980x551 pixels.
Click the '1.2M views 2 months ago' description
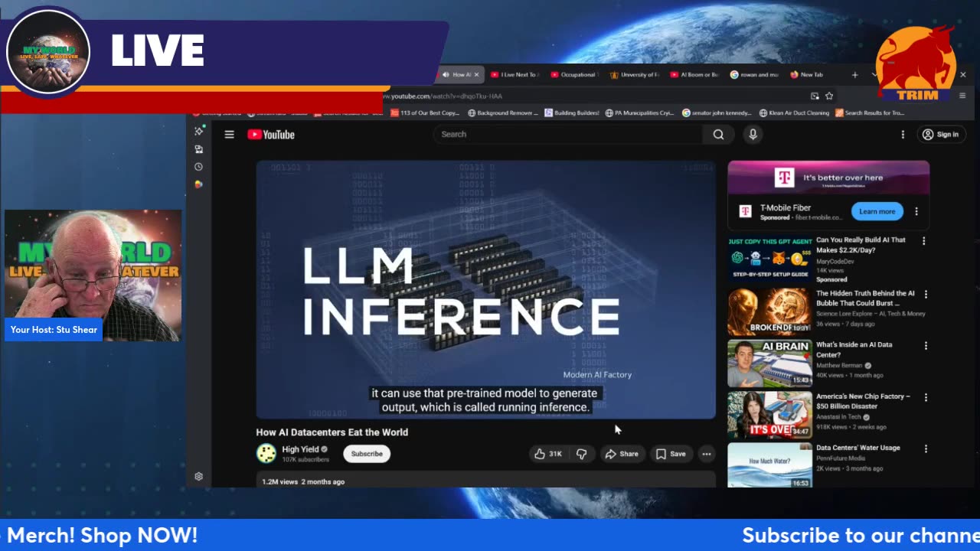click(303, 481)
